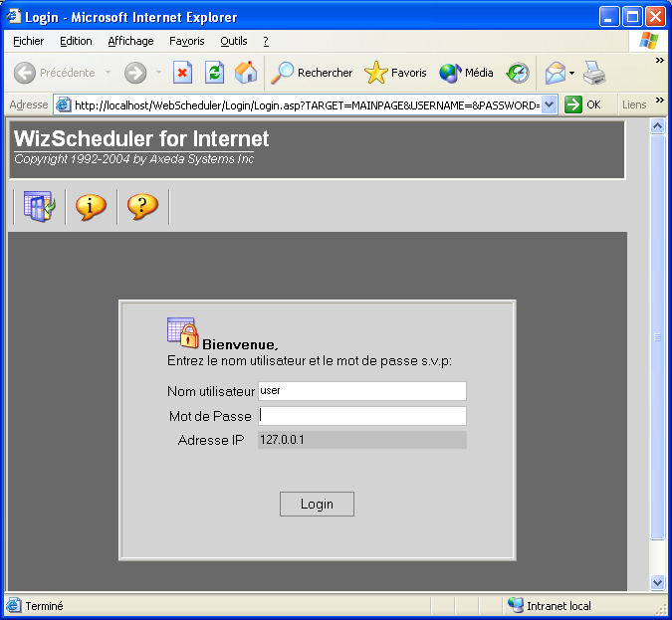Viewport: 672px width, 620px height.
Task: Click the WizScheduler for Internet heading
Action: [141, 138]
